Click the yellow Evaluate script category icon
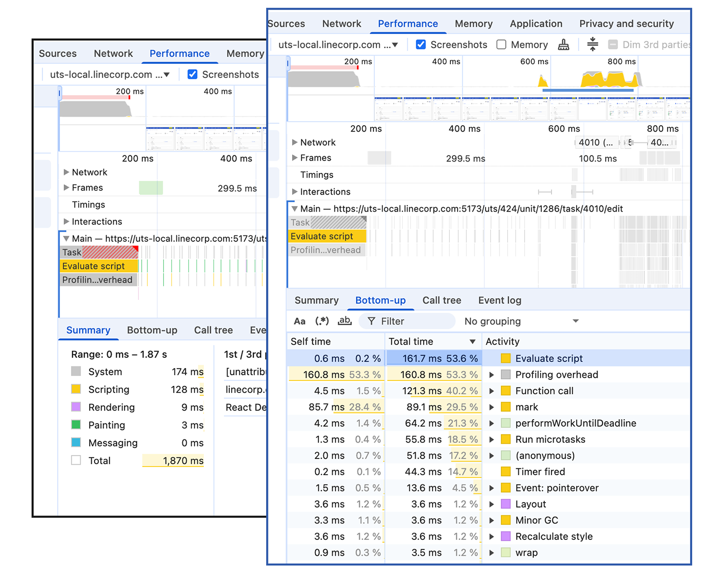Viewport: 728px width, 584px height. (506, 358)
